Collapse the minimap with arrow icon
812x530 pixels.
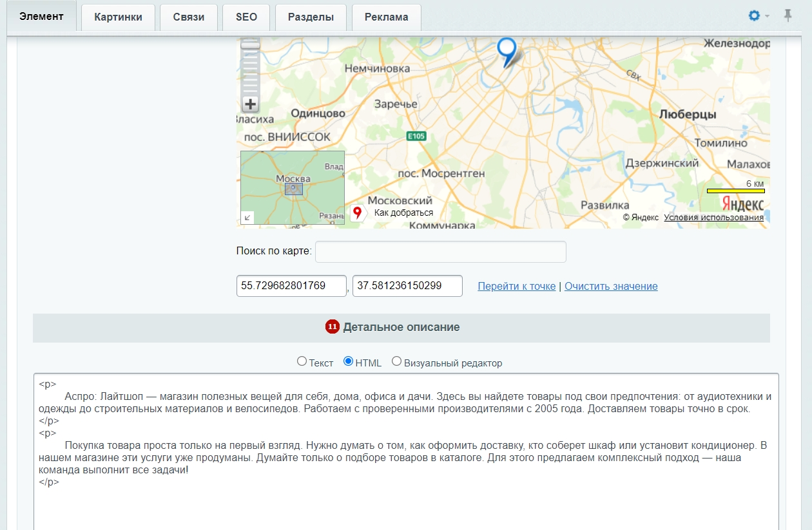tap(247, 218)
